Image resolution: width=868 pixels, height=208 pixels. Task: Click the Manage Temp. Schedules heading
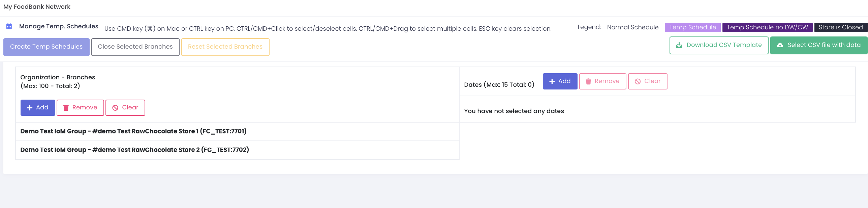click(59, 26)
